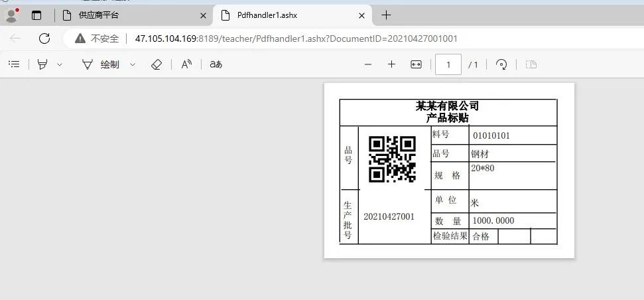Click the translate (aあ) icon
Screen dimensions: 644x300
216,64
